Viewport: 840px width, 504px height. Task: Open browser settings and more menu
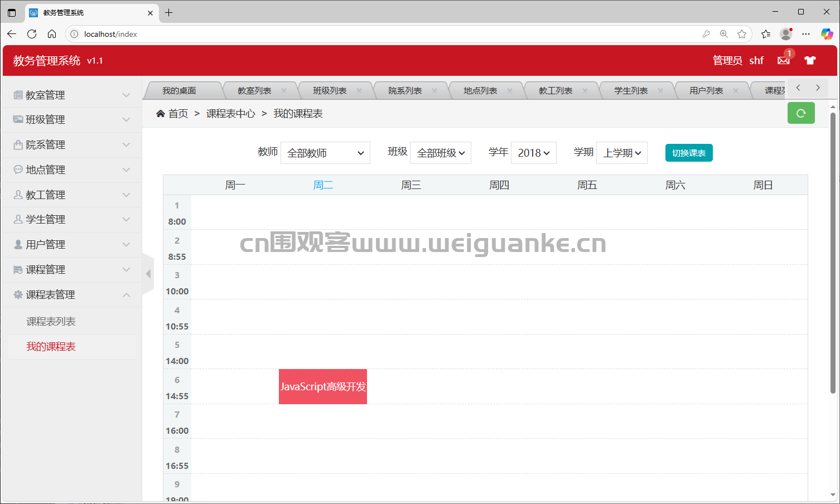806,34
